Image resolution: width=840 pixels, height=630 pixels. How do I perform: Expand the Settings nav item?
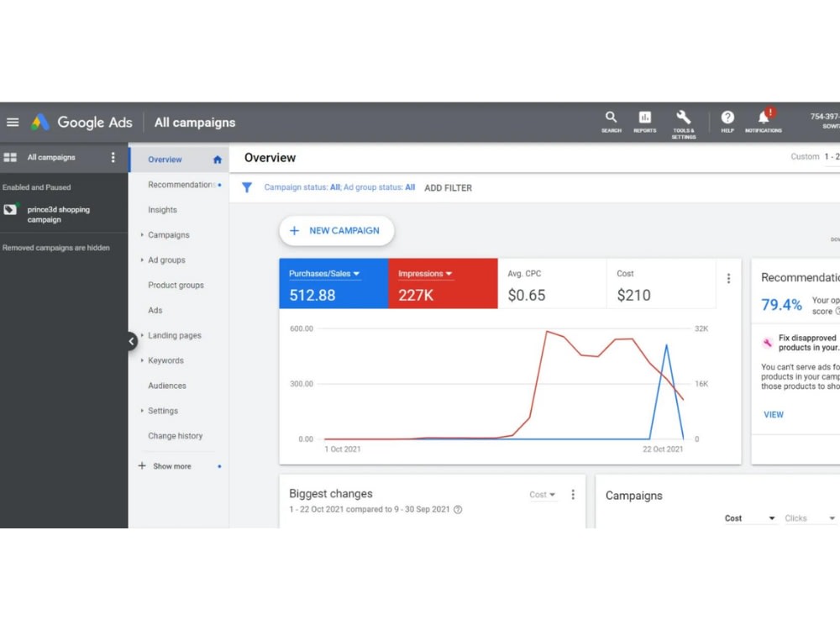click(142, 411)
